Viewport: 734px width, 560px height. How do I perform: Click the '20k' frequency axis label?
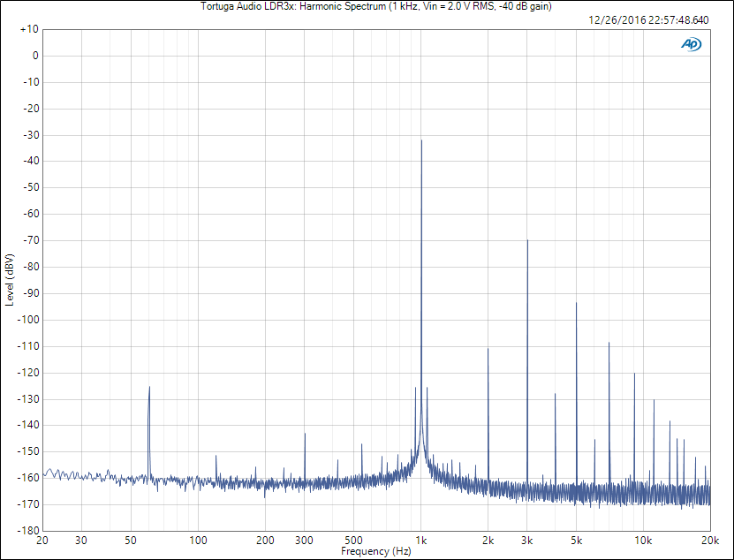[x=710, y=541]
